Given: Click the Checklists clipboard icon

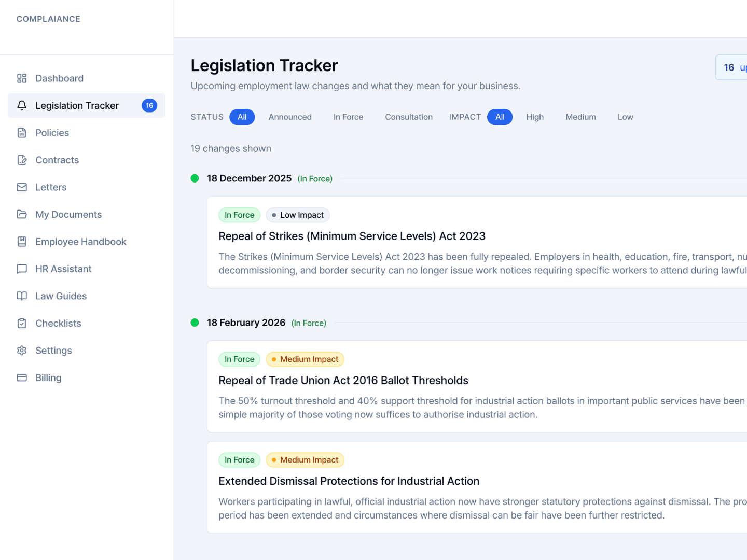Looking at the screenshot, I should pos(22,323).
